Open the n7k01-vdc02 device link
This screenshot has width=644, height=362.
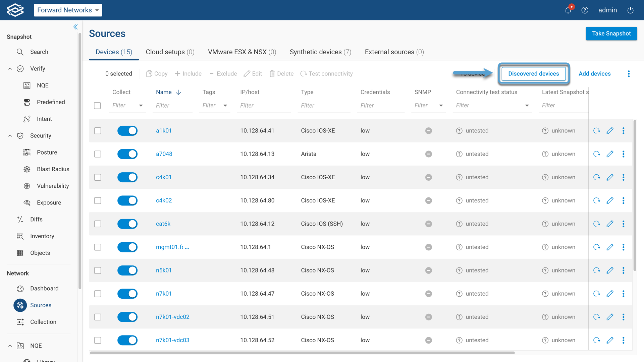pyautogui.click(x=172, y=317)
